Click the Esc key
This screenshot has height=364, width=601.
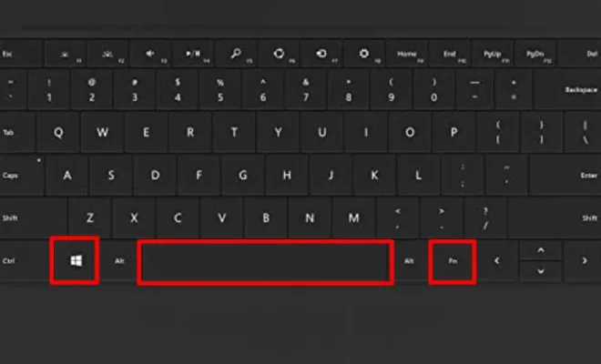point(20,54)
